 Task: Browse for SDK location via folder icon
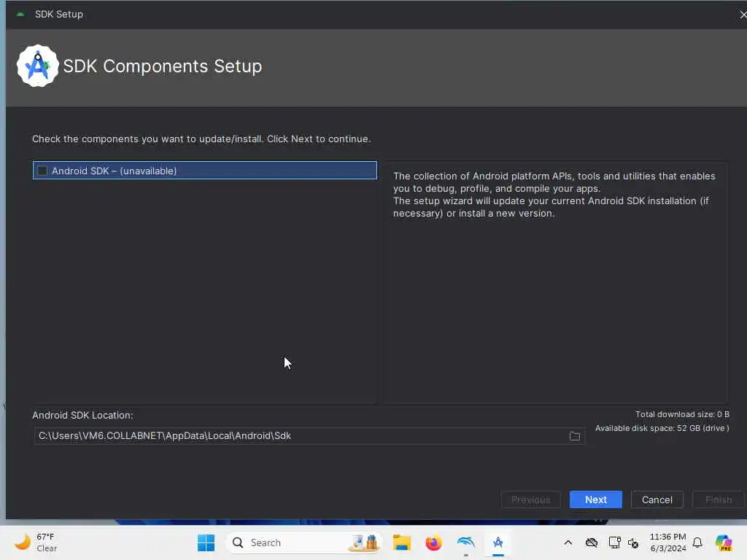tap(575, 436)
